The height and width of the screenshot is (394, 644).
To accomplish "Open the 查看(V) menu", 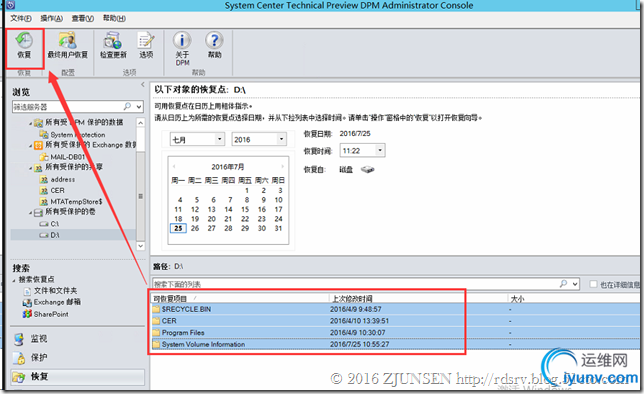I will [83, 18].
